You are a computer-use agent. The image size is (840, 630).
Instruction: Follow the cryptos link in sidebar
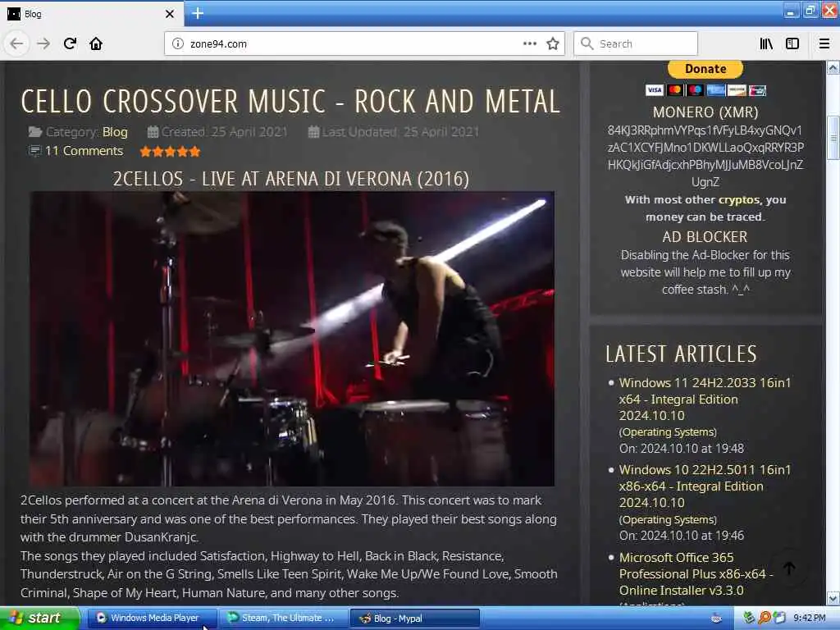(739, 200)
